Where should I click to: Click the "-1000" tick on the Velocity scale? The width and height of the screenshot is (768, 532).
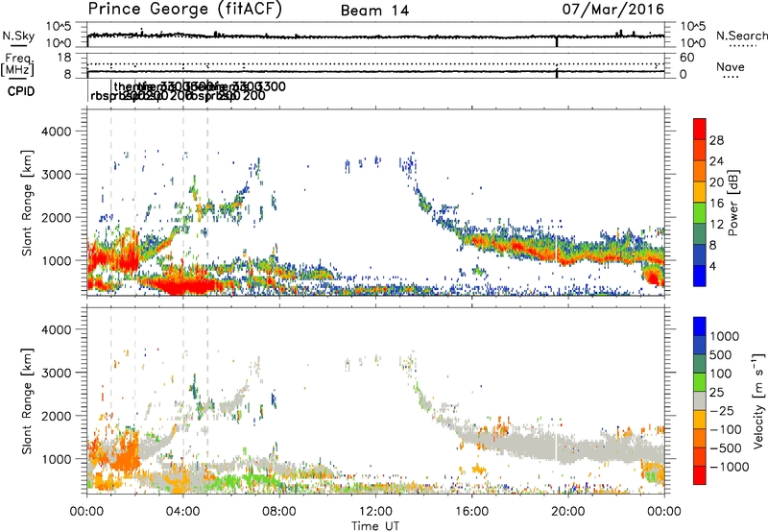click(x=729, y=467)
